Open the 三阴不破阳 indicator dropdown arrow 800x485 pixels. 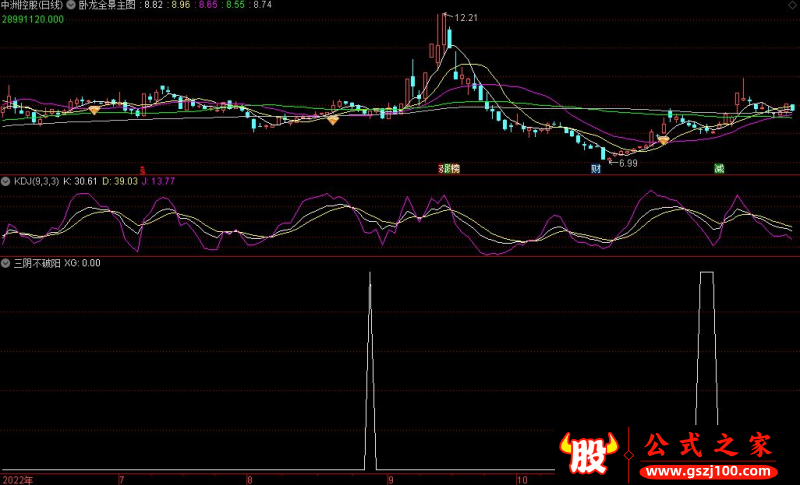(x=6, y=263)
